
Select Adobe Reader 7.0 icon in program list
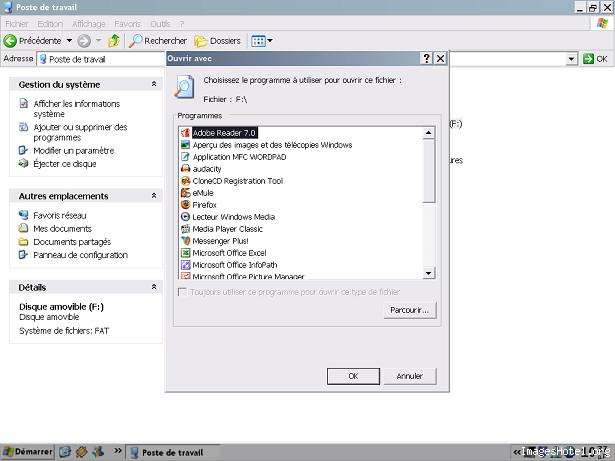(x=185, y=133)
